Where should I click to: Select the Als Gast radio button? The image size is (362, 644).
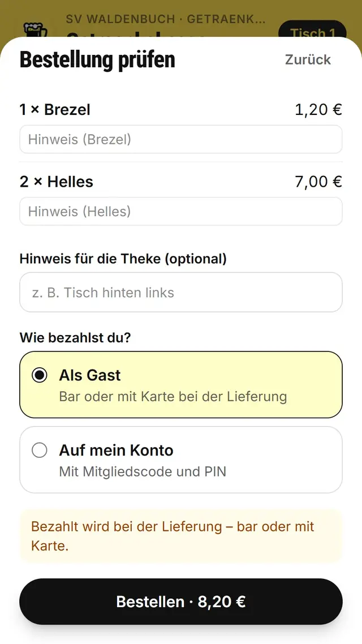40,375
